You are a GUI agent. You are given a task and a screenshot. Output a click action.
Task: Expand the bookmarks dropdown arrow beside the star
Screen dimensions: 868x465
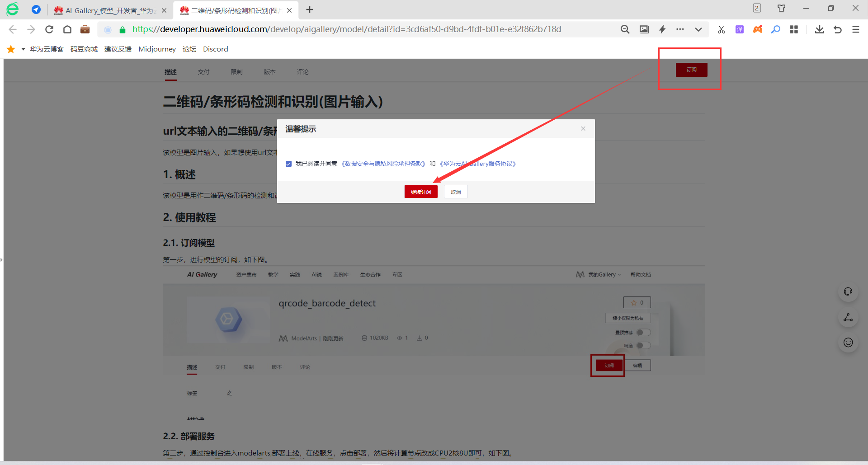click(x=23, y=49)
